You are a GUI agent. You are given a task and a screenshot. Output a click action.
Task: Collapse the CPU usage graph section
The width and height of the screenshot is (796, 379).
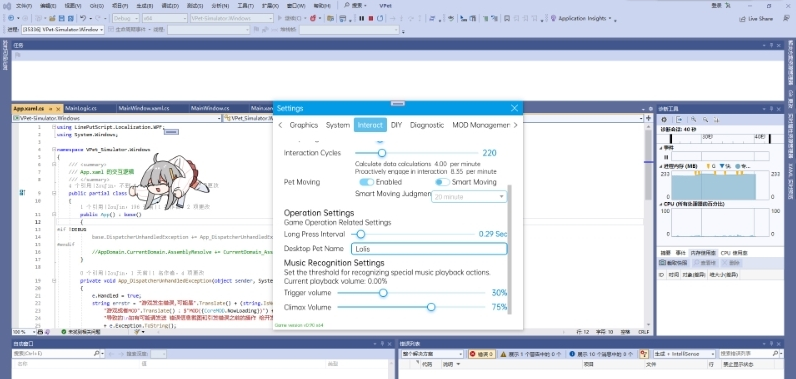coord(661,203)
